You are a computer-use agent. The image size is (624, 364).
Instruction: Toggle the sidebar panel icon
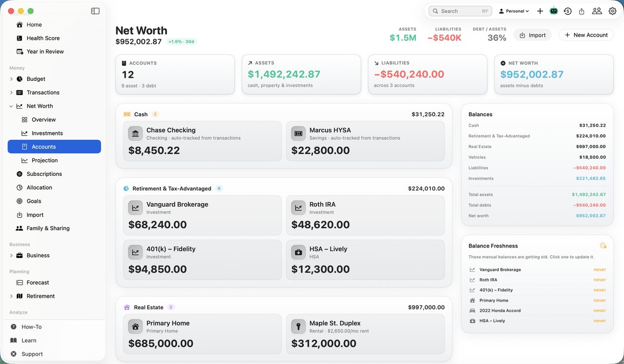(x=95, y=11)
